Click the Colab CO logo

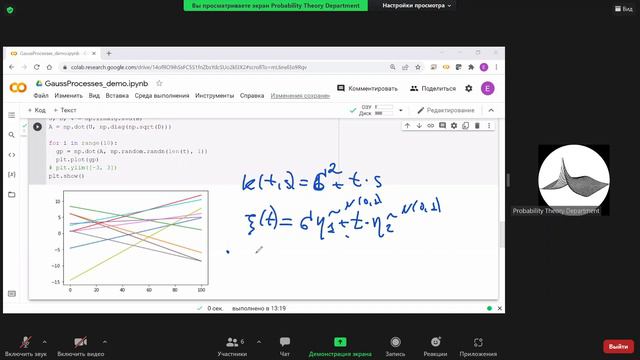click(x=18, y=87)
